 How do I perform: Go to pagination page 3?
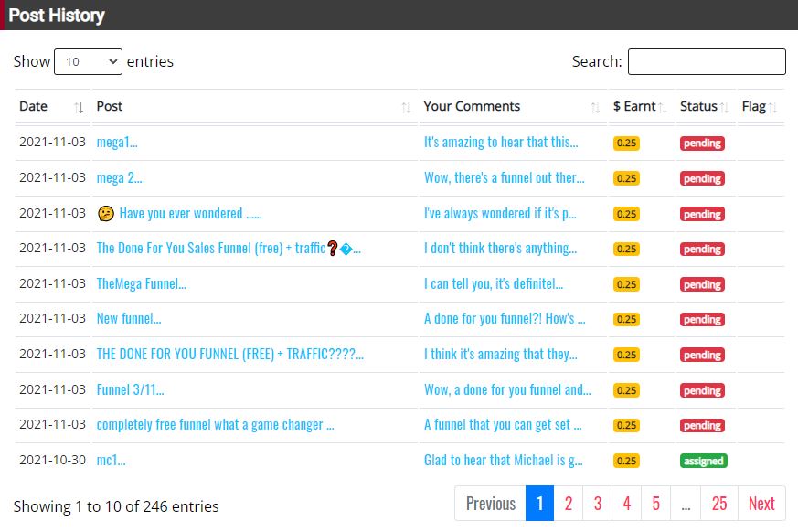tap(598, 504)
